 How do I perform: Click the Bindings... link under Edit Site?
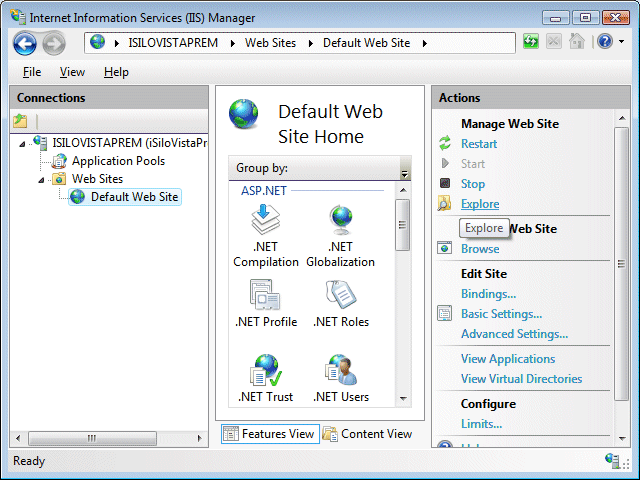tap(488, 294)
